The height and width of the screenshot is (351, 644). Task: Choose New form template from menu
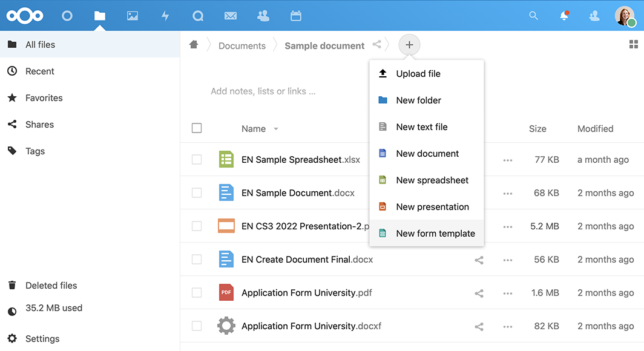coord(435,234)
